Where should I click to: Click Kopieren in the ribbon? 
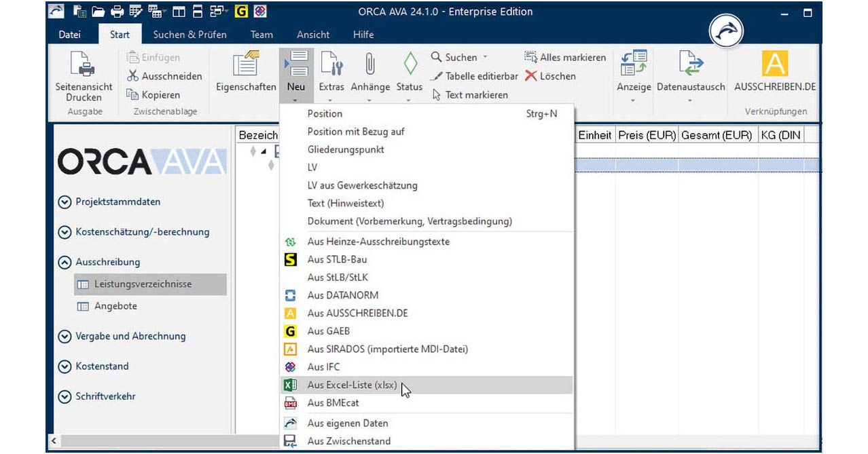coord(153,95)
